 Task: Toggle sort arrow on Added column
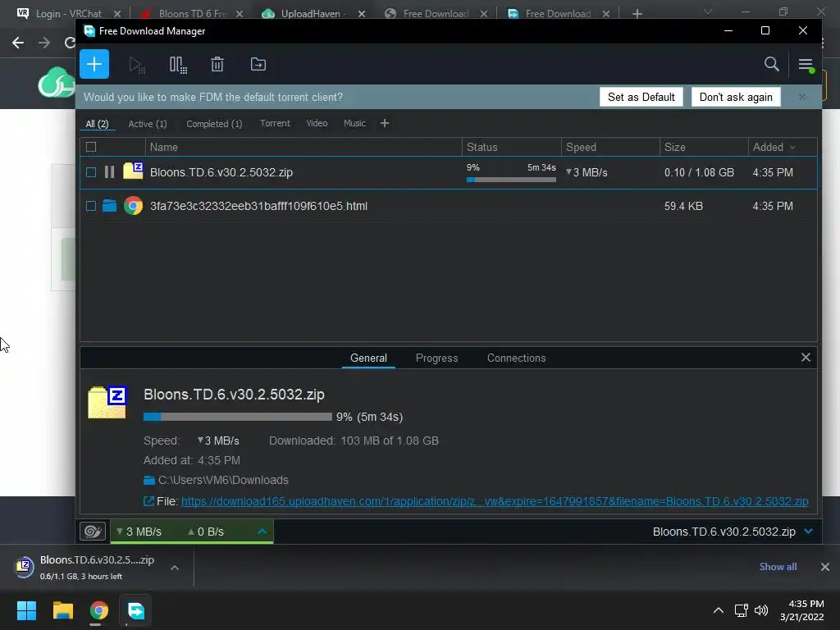click(x=792, y=148)
